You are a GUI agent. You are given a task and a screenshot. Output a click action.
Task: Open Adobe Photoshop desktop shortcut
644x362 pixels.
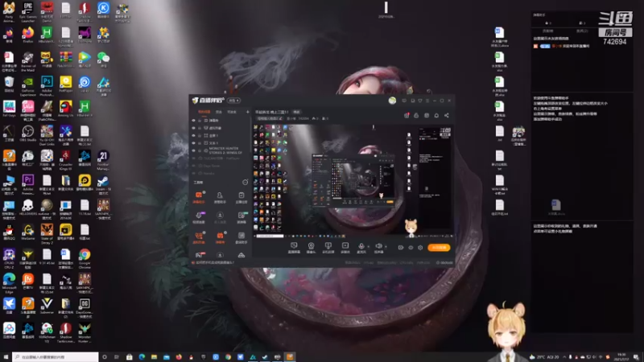click(x=47, y=87)
